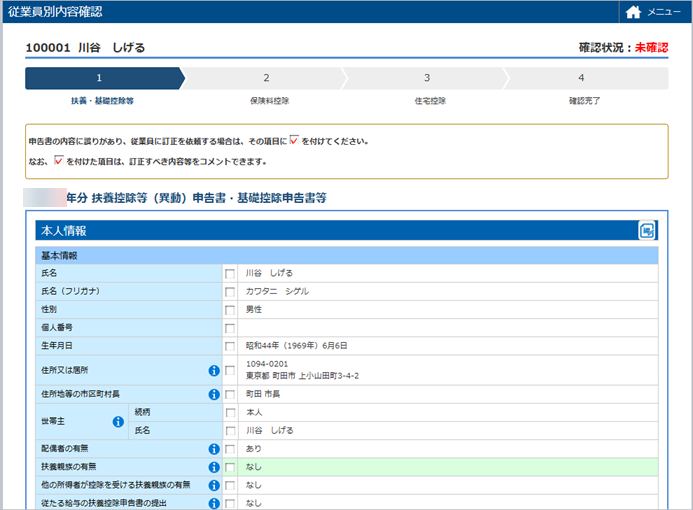Check the 他の所得者が控除を受ける扶養親族の有無 checkbox
This screenshot has height=510, width=693.
(x=230, y=485)
